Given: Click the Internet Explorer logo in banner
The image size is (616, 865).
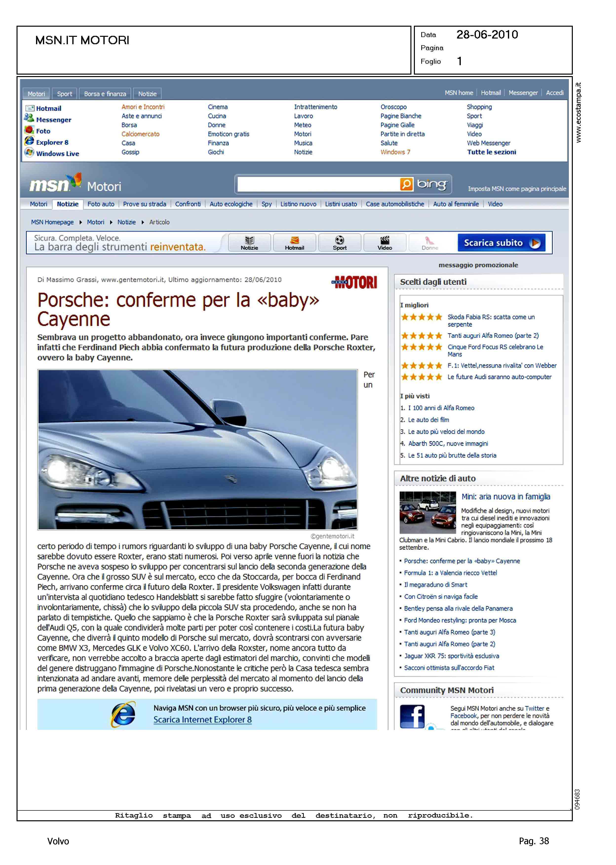Looking at the screenshot, I should [x=123, y=714].
